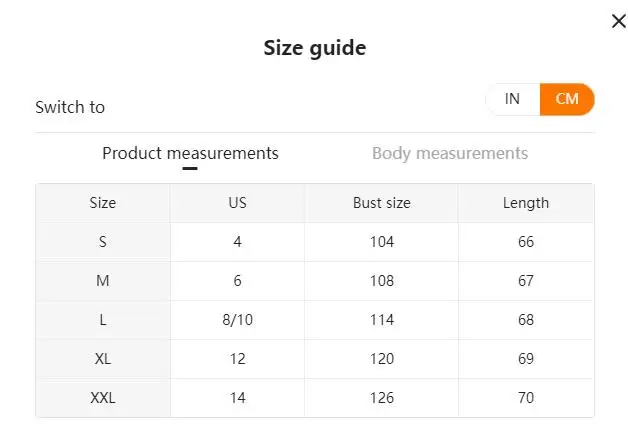Click the Length column header
The width and height of the screenshot is (628, 433).
(526, 203)
